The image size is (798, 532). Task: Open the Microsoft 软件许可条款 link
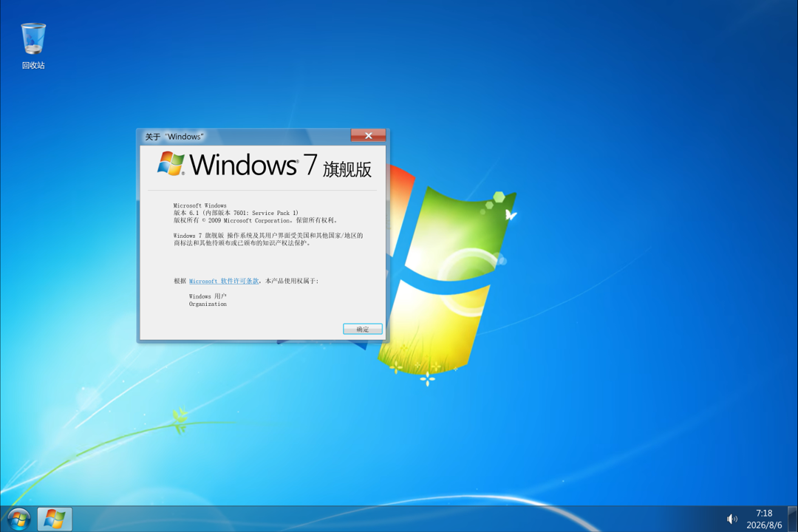[224, 281]
